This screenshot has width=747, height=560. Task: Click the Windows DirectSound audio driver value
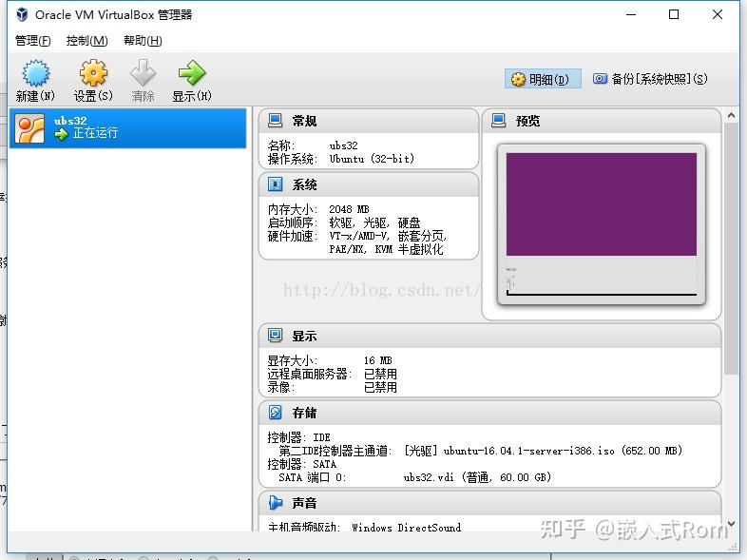click(407, 527)
